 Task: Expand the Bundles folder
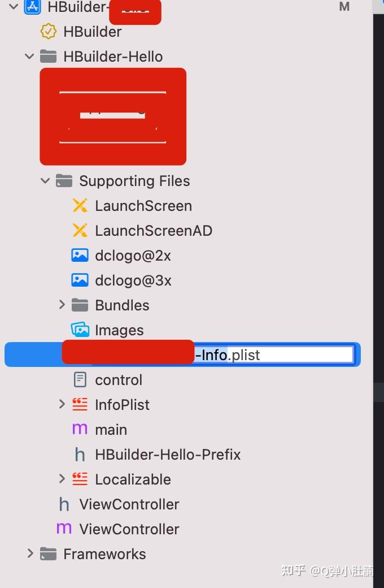[x=62, y=305]
